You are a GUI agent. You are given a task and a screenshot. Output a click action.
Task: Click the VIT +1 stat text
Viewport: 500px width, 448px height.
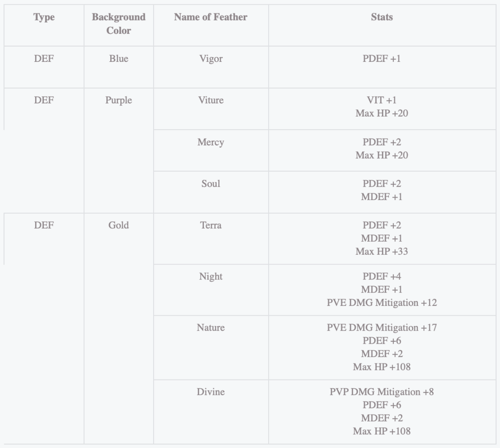click(x=381, y=100)
